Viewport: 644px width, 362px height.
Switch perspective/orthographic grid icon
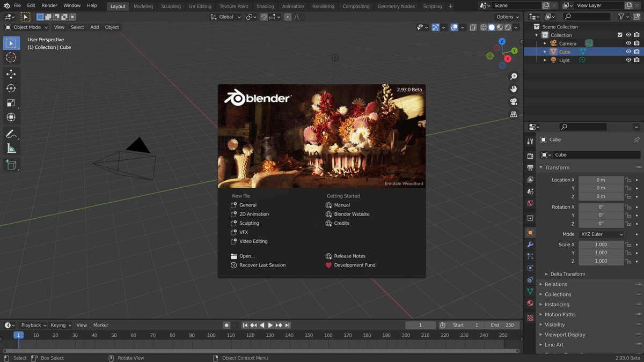click(x=514, y=114)
